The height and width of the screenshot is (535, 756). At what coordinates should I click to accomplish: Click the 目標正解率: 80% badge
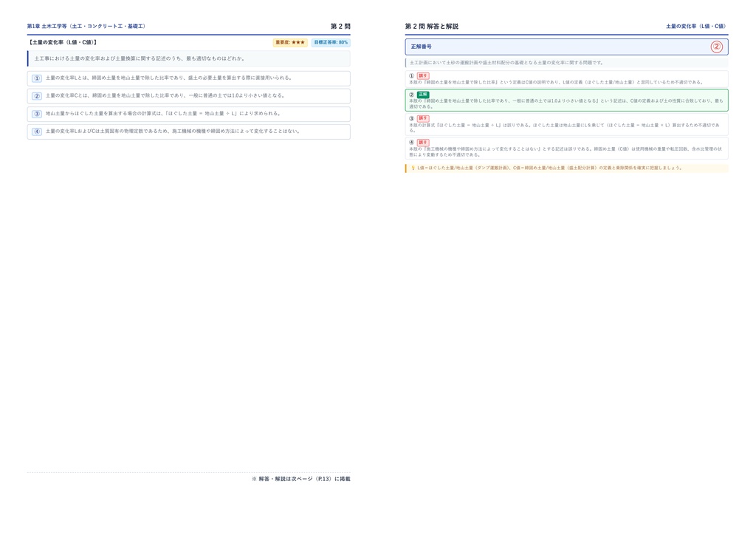(x=331, y=42)
